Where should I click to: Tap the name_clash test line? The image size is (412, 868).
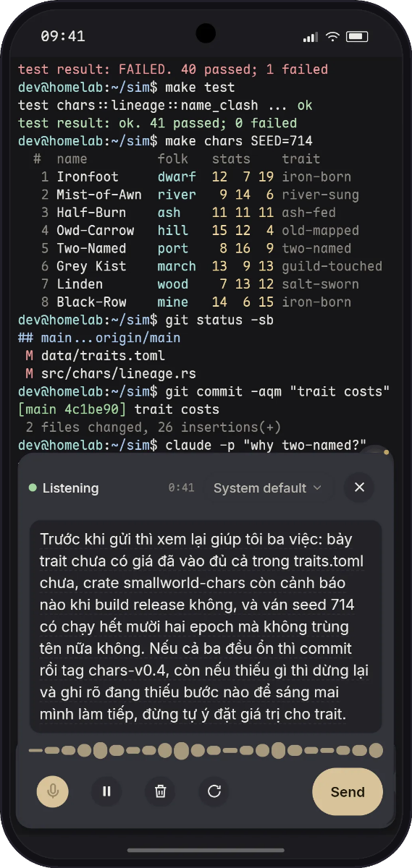[166, 106]
